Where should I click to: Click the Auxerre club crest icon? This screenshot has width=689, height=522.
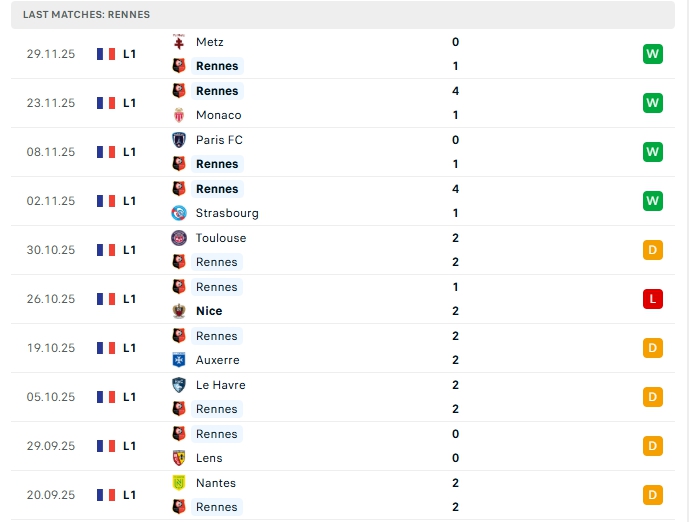(x=179, y=360)
